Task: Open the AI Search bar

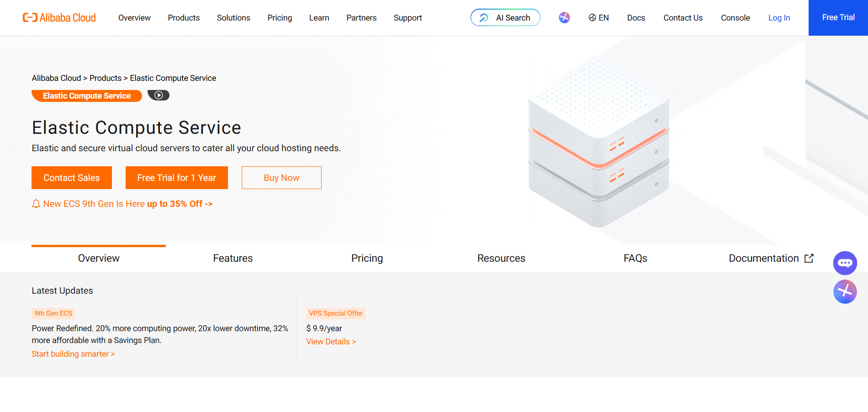Action: [x=505, y=17]
